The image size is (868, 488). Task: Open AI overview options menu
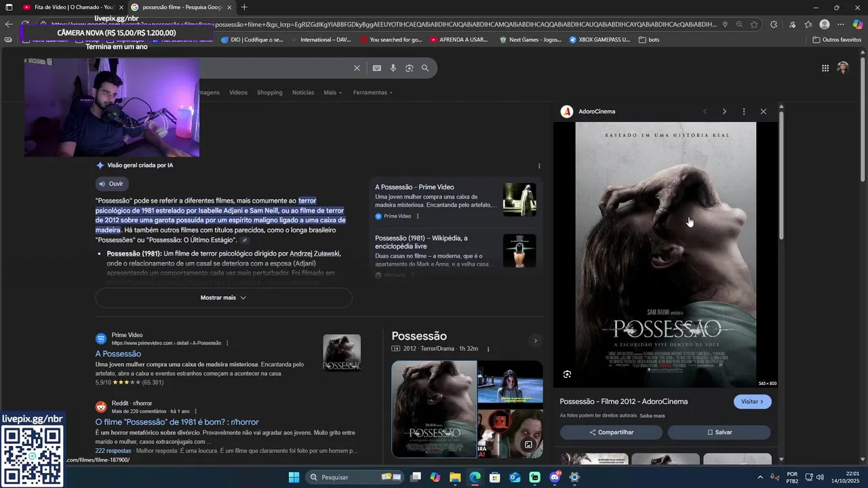(539, 165)
